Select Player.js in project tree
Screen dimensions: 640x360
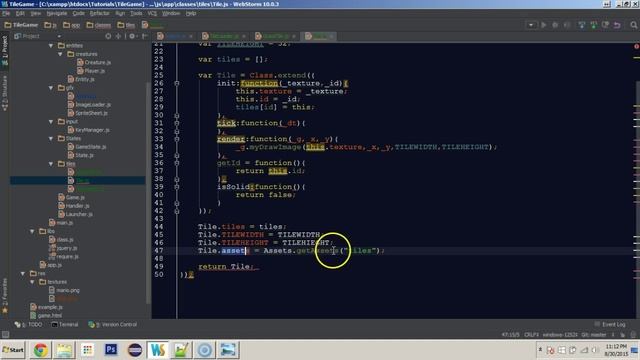click(x=91, y=71)
